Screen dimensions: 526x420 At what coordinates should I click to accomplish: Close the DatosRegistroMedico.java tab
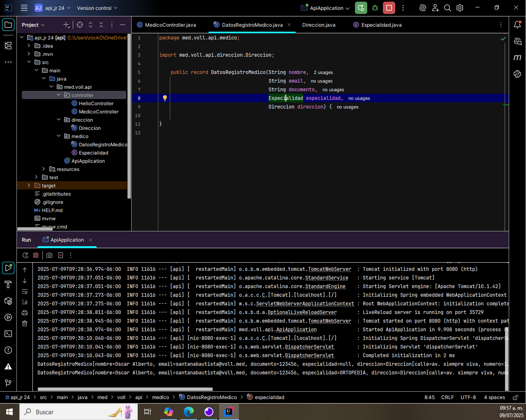point(289,25)
